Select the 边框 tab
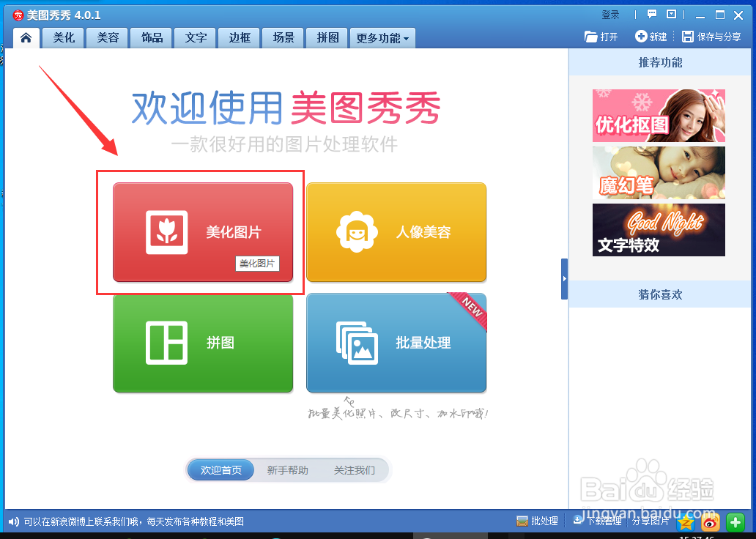 pos(240,37)
